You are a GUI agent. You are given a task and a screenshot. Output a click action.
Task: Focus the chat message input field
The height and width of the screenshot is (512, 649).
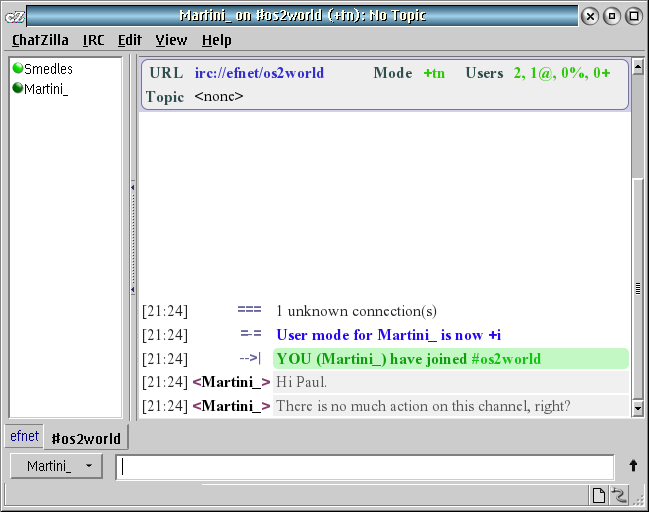365,467
